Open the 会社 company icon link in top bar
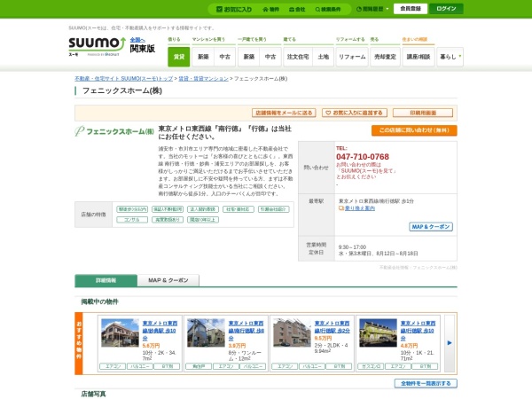Viewport: 532px width, 399px height. 297,9
